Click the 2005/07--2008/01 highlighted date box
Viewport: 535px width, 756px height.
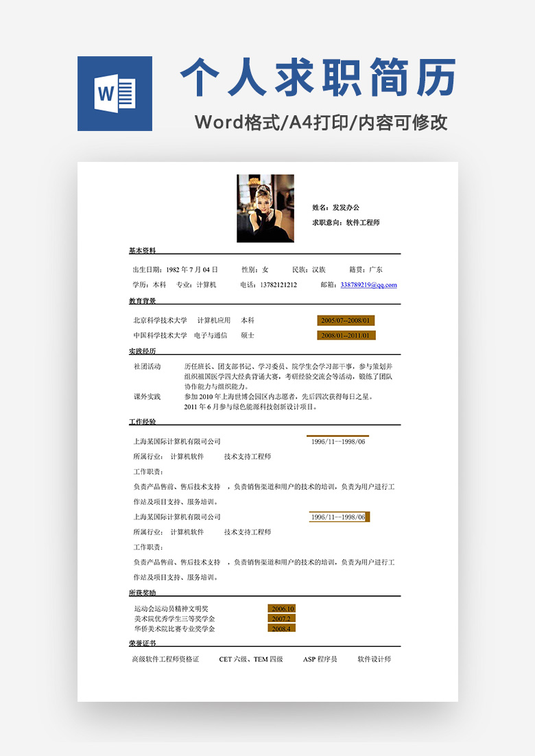(346, 320)
